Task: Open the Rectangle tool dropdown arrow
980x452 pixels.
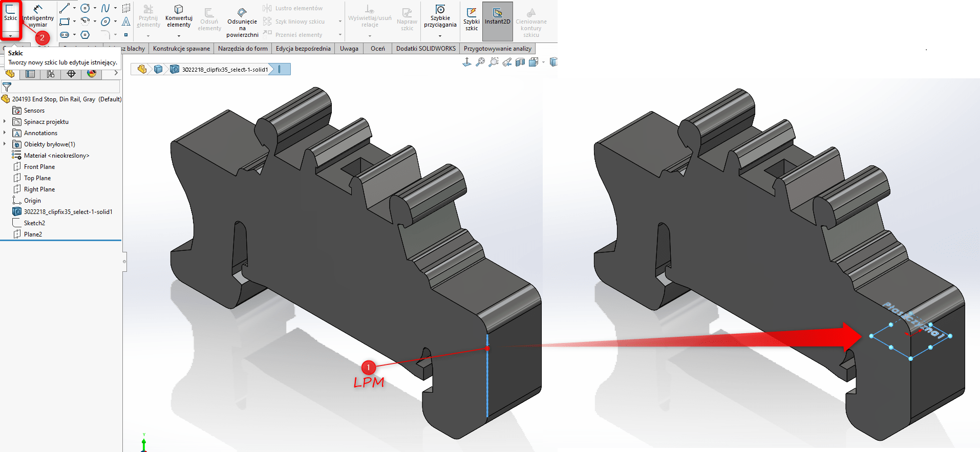Action: (x=74, y=21)
